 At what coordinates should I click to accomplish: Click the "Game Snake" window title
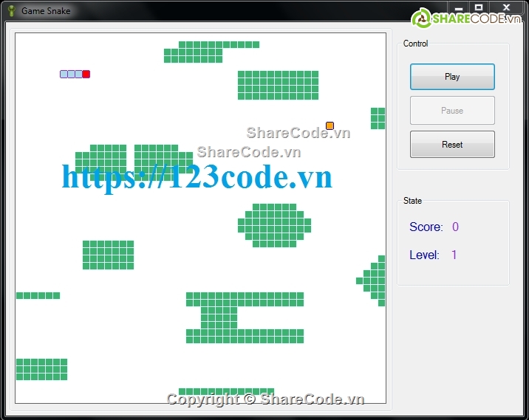[46, 11]
